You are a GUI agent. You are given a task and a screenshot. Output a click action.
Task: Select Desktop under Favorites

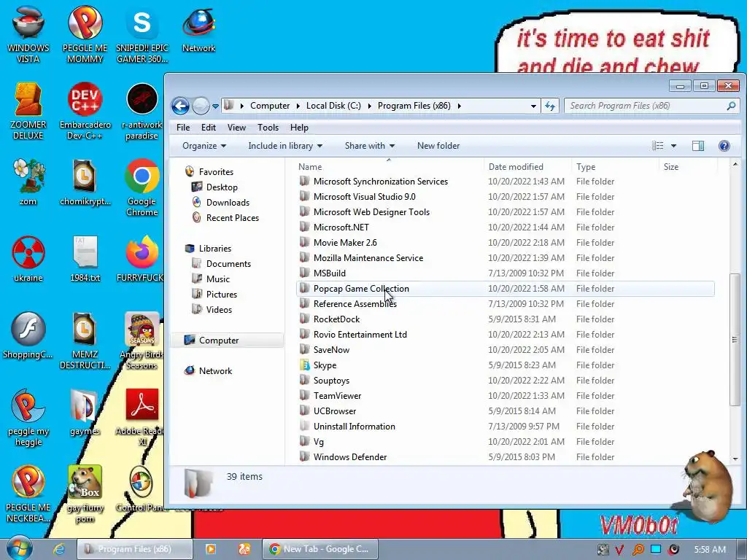pos(214,187)
